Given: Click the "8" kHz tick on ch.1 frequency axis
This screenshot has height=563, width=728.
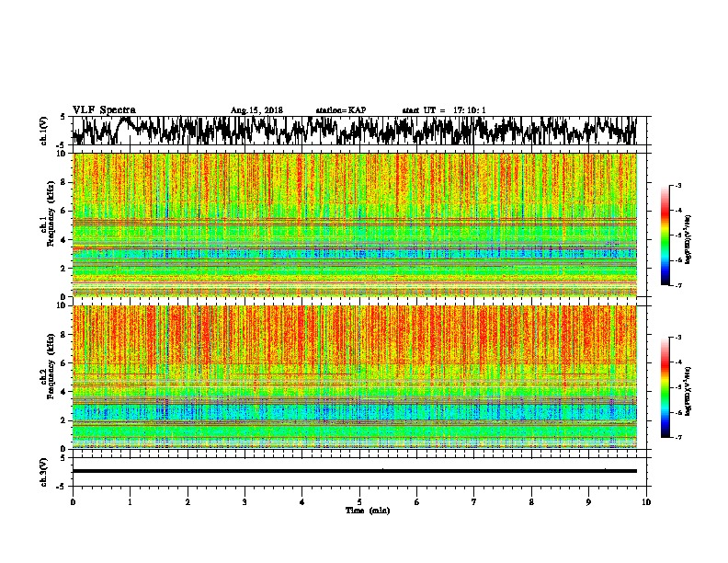Looking at the screenshot, I should (x=63, y=182).
